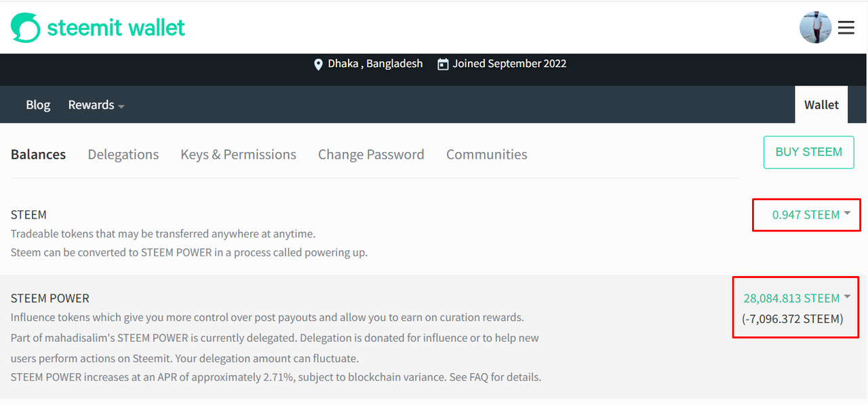View the Communities section
The width and height of the screenshot is (868, 405).
(x=487, y=155)
